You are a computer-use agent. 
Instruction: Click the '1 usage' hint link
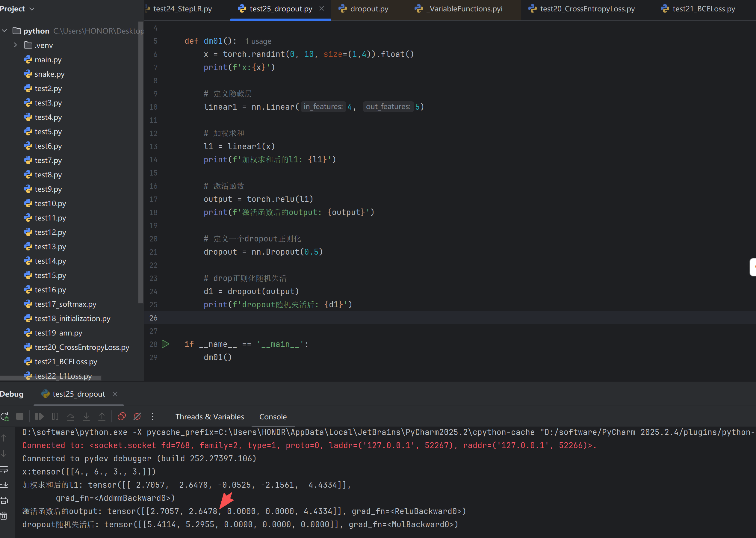(258, 41)
